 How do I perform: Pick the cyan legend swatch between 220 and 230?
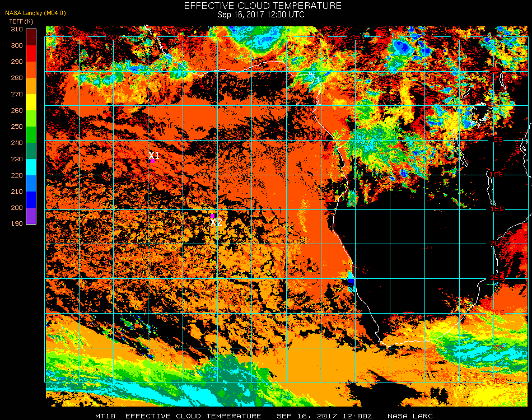tap(31, 167)
